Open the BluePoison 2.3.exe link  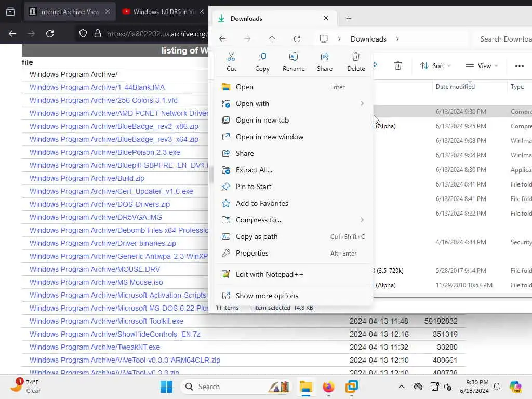pyautogui.click(x=105, y=152)
